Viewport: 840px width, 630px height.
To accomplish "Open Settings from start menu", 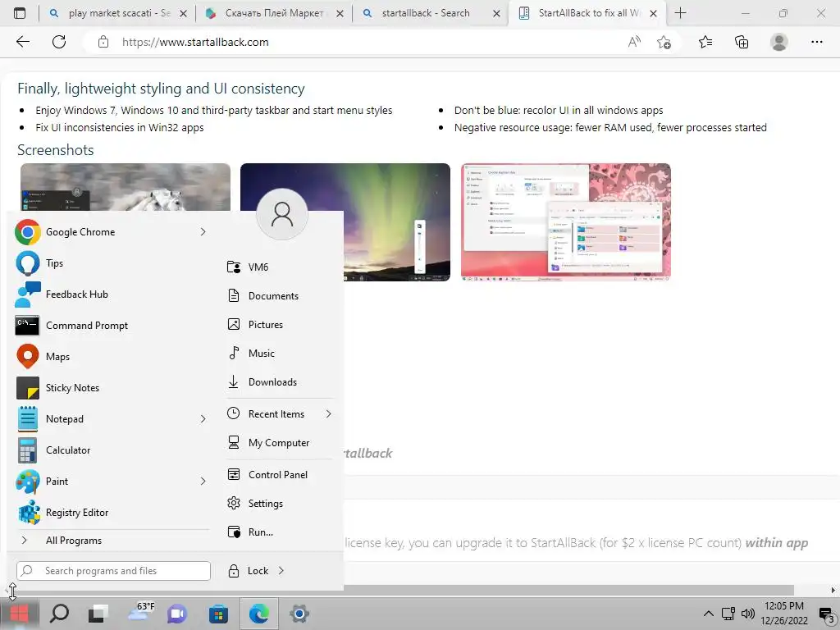I will pos(280,504).
